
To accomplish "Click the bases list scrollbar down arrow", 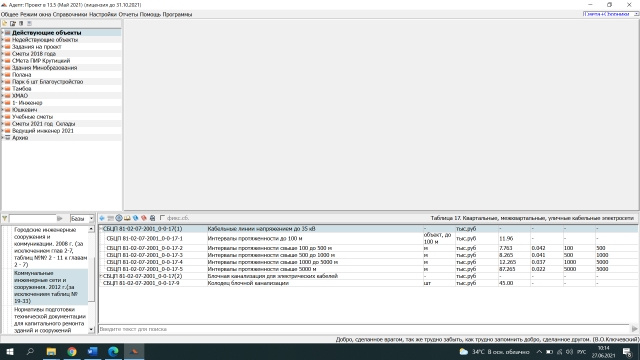I will 91,329.
